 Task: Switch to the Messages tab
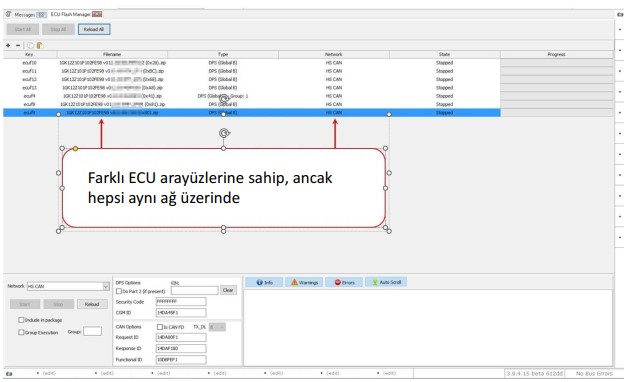(x=25, y=15)
